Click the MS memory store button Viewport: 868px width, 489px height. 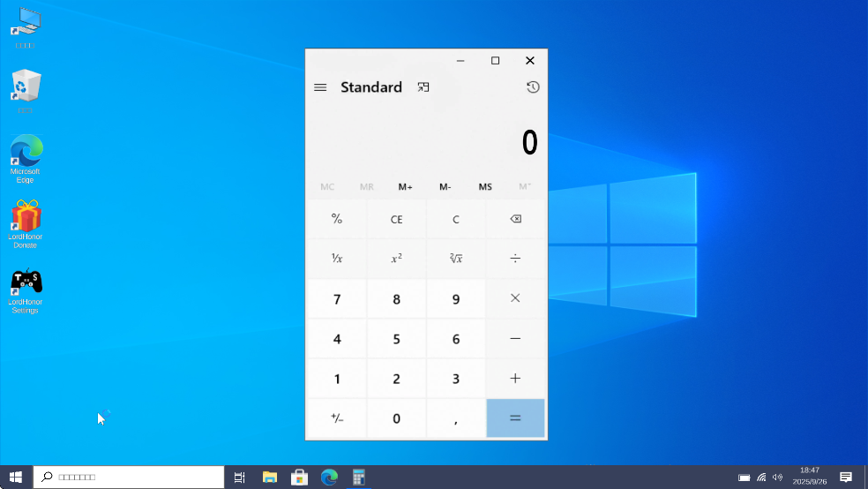pos(485,187)
